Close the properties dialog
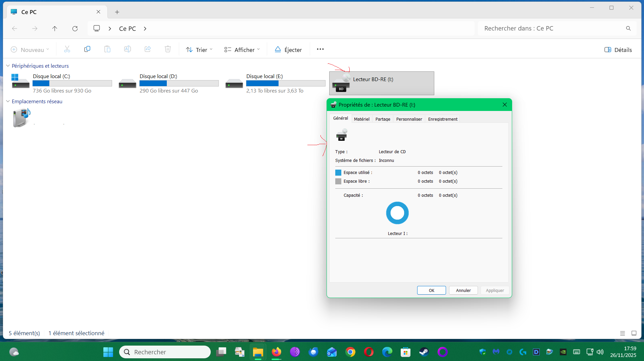 click(505, 105)
